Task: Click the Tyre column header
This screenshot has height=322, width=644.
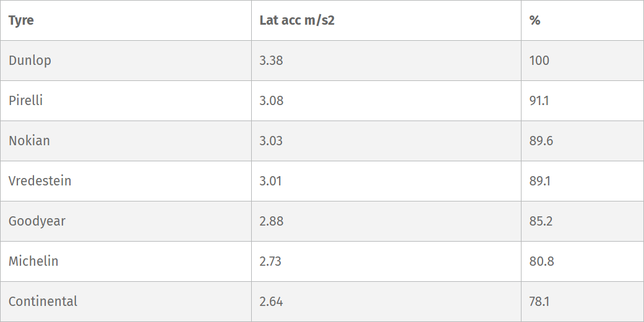Action: [21, 20]
